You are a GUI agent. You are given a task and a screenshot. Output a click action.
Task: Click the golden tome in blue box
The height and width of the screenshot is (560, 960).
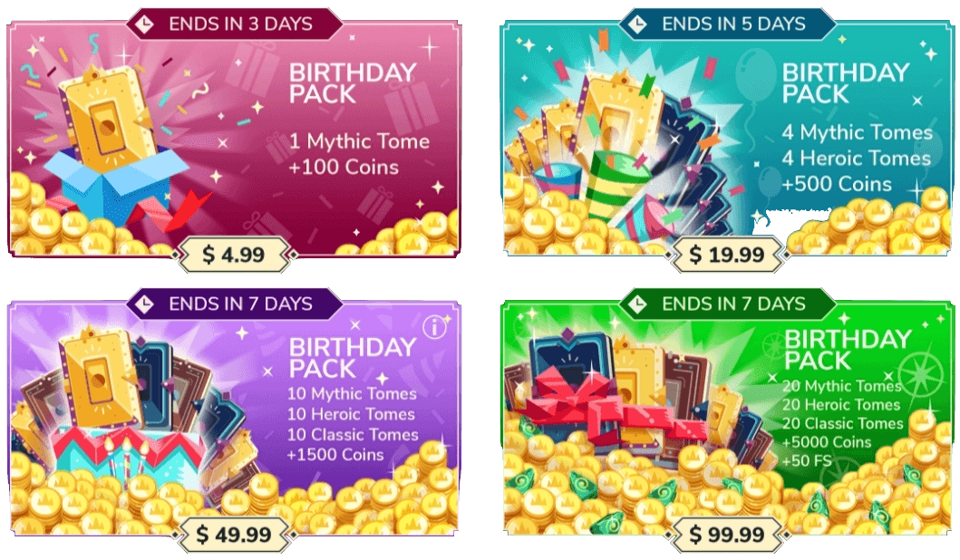click(x=107, y=121)
